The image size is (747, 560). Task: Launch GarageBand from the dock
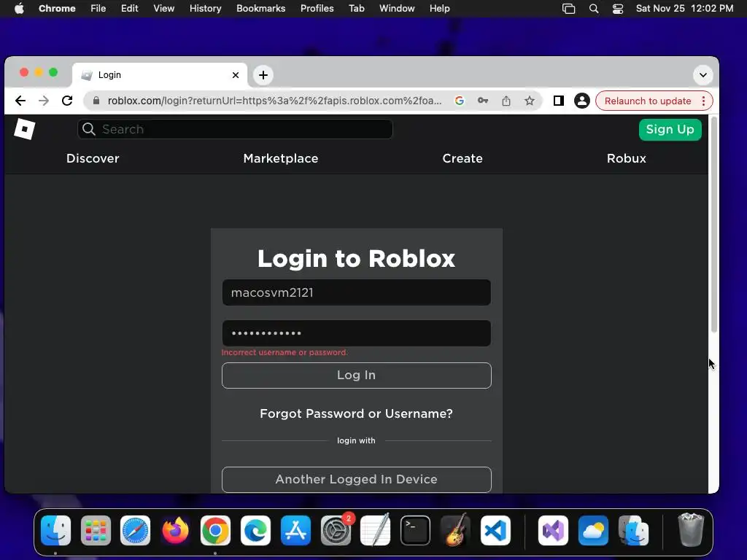point(455,530)
